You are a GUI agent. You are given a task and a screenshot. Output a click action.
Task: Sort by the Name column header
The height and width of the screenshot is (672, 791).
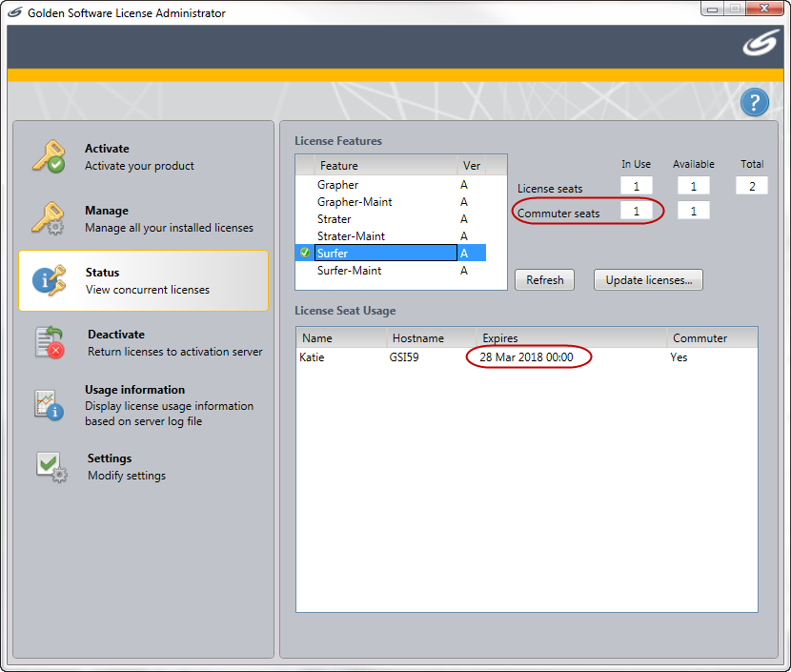click(341, 338)
